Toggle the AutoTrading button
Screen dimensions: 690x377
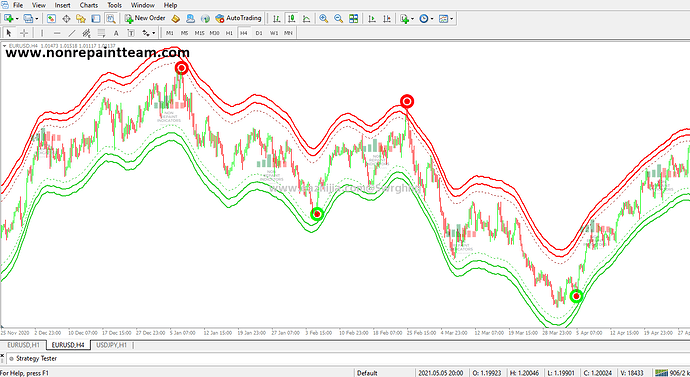pyautogui.click(x=238, y=18)
